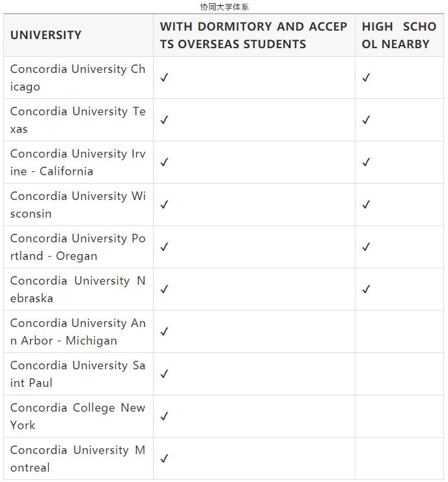Image resolution: width=448 pixels, height=482 pixels.
Task: Click the dormitory checkmark for Concordia Irvine California
Action: (164, 162)
